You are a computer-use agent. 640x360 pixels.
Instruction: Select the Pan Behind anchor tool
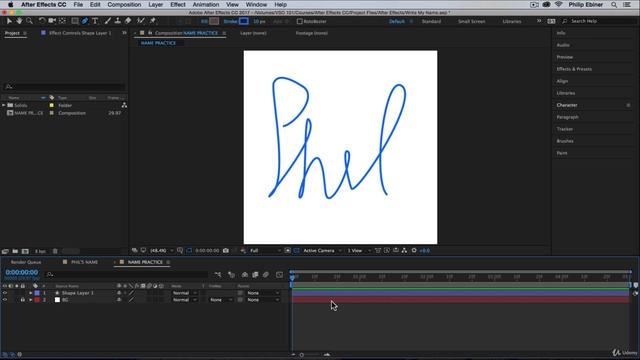coord(62,21)
